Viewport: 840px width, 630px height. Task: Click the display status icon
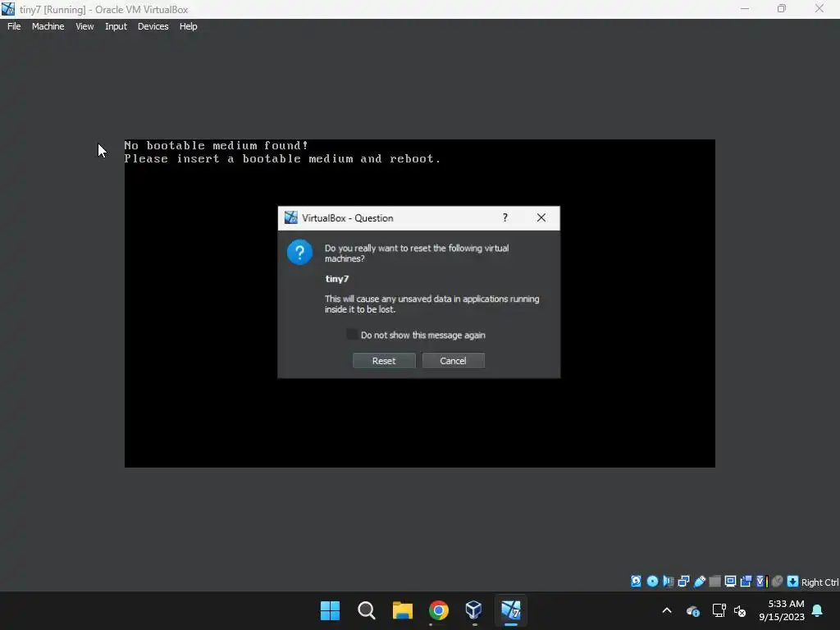tap(730, 582)
